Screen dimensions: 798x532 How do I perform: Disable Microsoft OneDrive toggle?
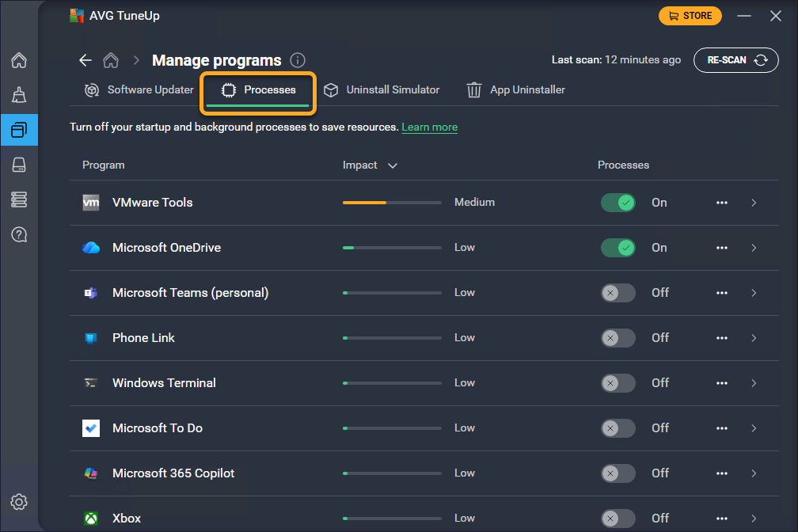pos(617,248)
